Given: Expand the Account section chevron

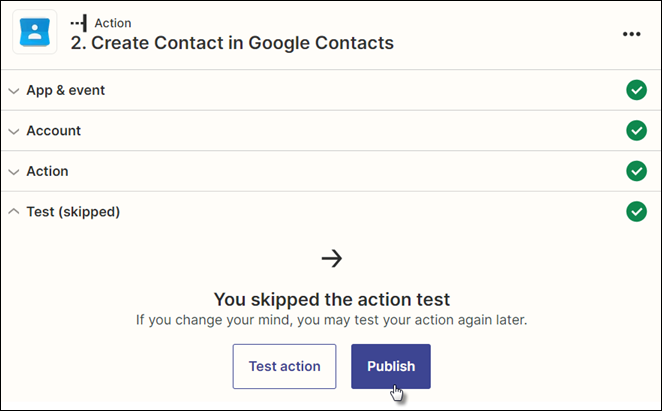Looking at the screenshot, I should [x=14, y=131].
